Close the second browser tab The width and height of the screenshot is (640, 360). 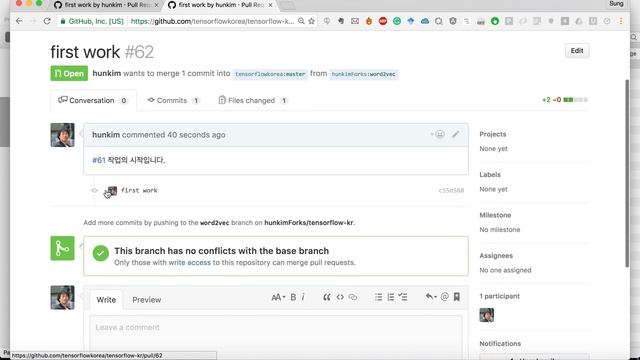(x=270, y=5)
